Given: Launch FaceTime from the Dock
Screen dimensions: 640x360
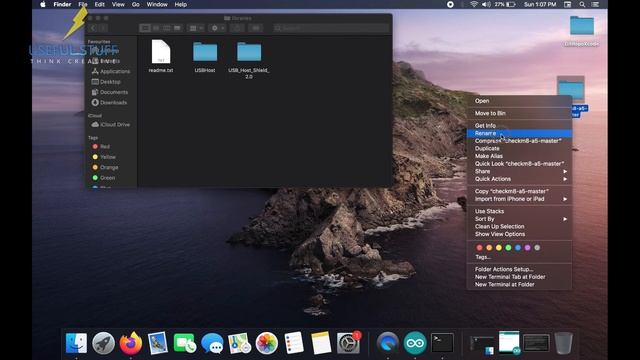Looking at the screenshot, I should click(185, 343).
